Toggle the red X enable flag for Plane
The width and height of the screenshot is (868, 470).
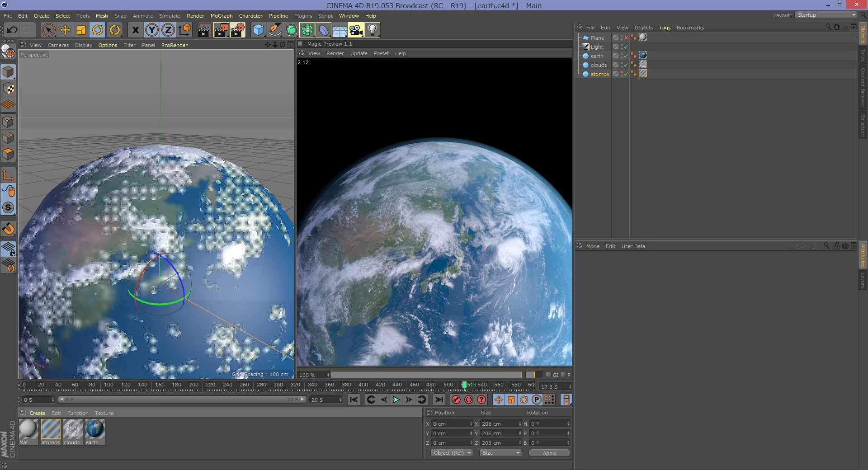(x=626, y=38)
